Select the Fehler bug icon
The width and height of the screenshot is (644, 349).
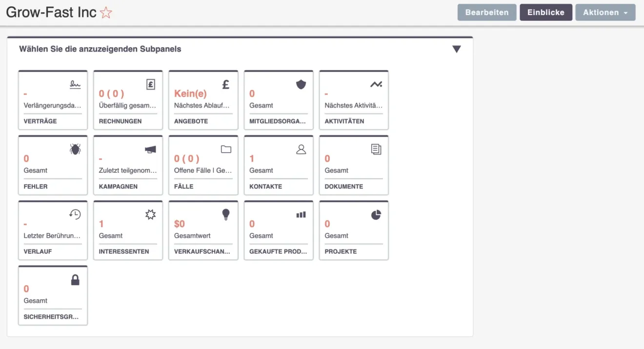pyautogui.click(x=75, y=149)
